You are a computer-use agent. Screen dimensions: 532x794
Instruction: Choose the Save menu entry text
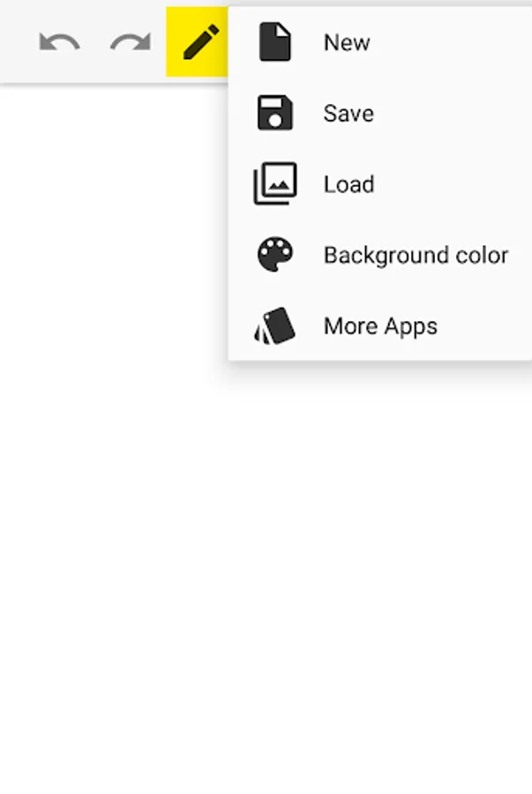click(x=348, y=113)
